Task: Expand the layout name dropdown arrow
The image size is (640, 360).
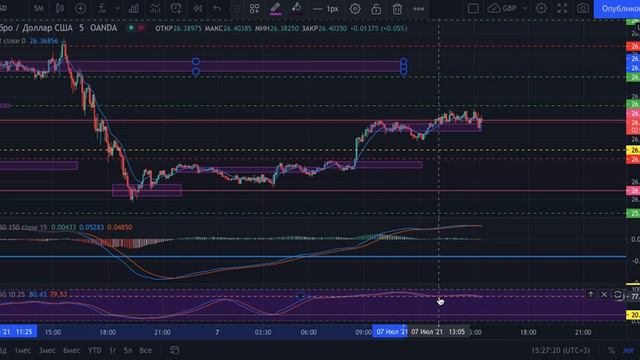Action: pyautogui.click(x=525, y=8)
